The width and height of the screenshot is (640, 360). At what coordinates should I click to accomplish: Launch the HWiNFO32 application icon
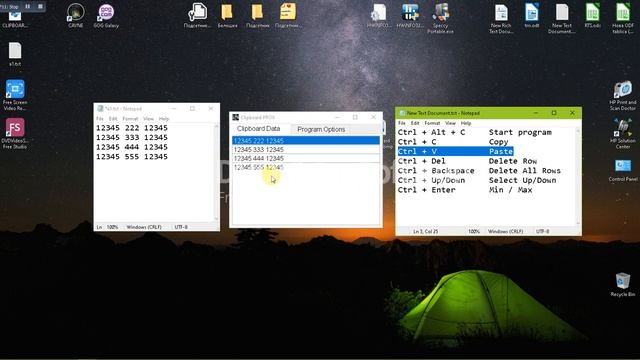click(410, 16)
